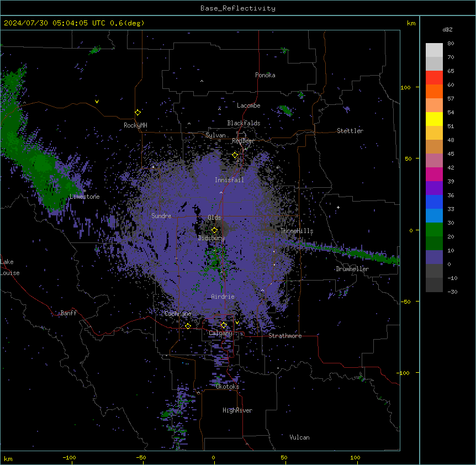
Task: Click the yellow diamond radar marker above Didsbury
Action: click(x=215, y=230)
